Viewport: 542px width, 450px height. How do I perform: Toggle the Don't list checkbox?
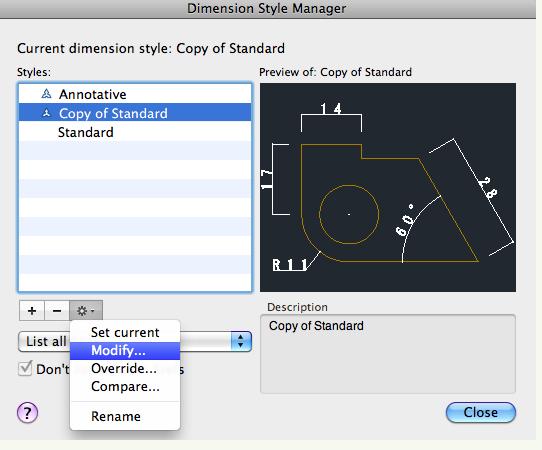coord(25,368)
